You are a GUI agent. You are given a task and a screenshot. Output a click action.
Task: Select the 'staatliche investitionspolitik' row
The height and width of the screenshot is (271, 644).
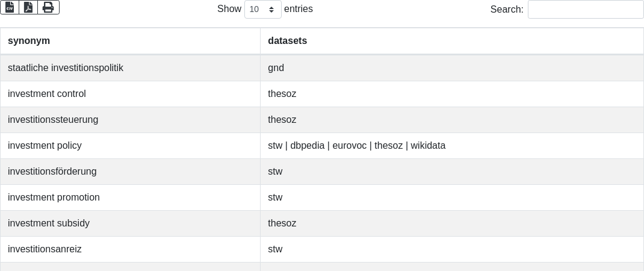66,68
